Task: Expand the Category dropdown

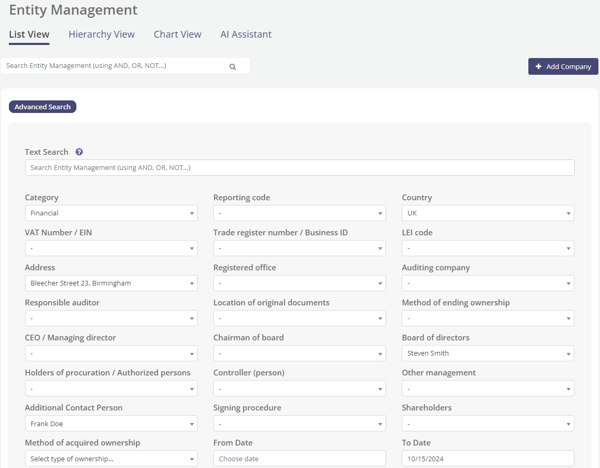Action: pyautogui.click(x=110, y=213)
